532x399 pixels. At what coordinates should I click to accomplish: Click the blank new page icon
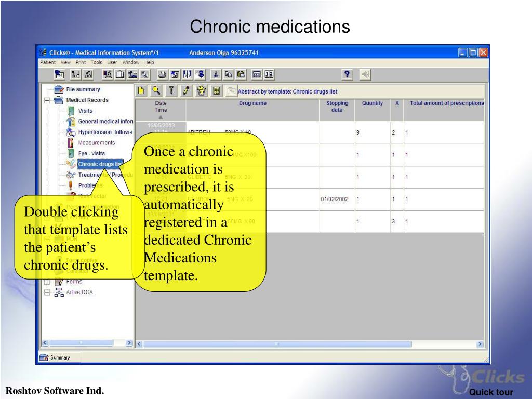click(x=141, y=90)
